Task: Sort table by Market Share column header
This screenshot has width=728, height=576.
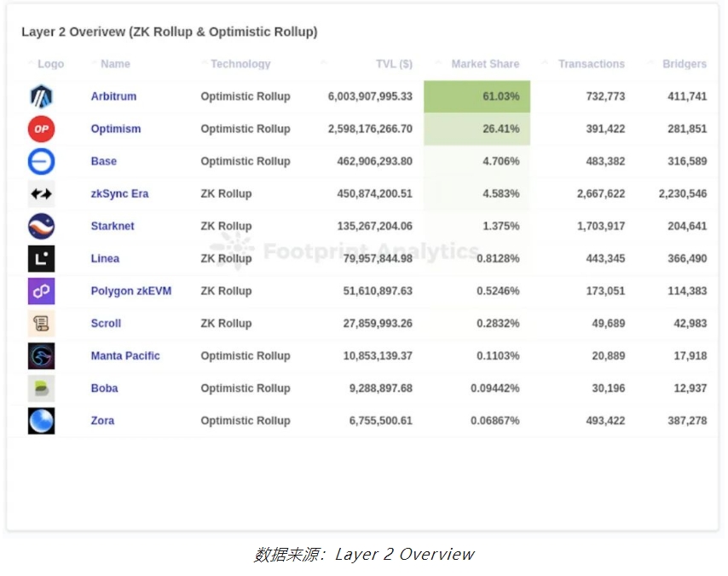Action: (485, 64)
